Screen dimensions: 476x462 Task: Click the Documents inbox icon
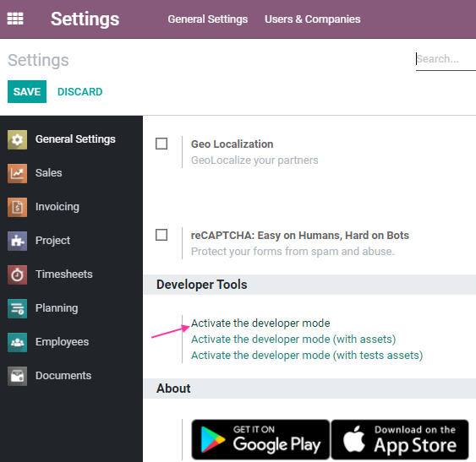pyautogui.click(x=17, y=376)
